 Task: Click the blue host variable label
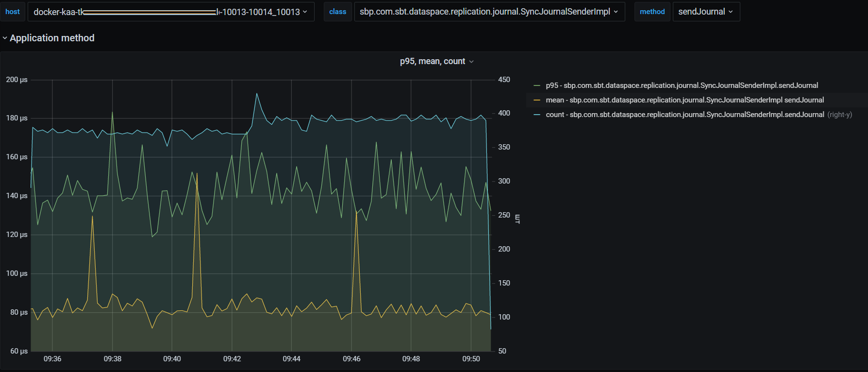(13, 12)
